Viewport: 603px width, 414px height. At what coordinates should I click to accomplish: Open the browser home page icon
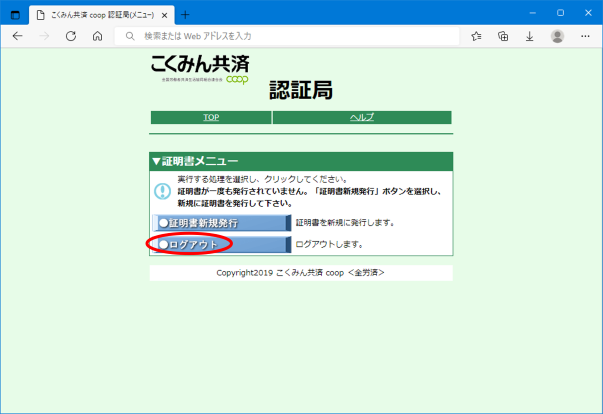click(x=97, y=36)
